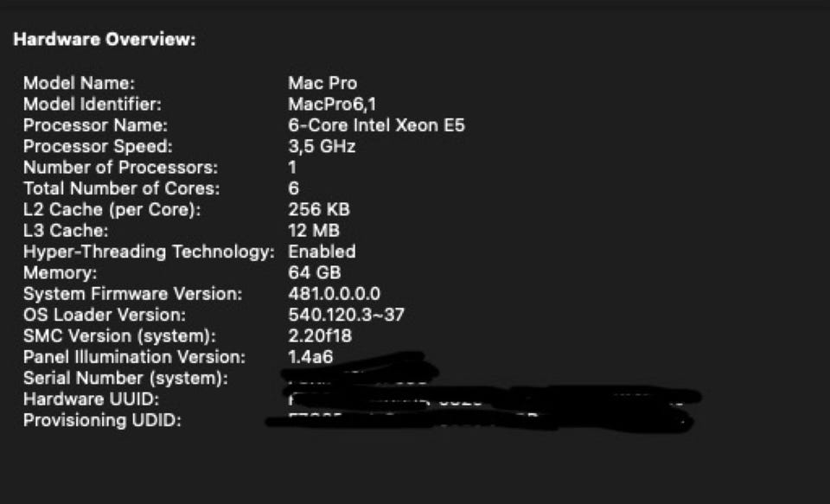Select the 6-Core Intel Xeon E5 text

coord(376,125)
